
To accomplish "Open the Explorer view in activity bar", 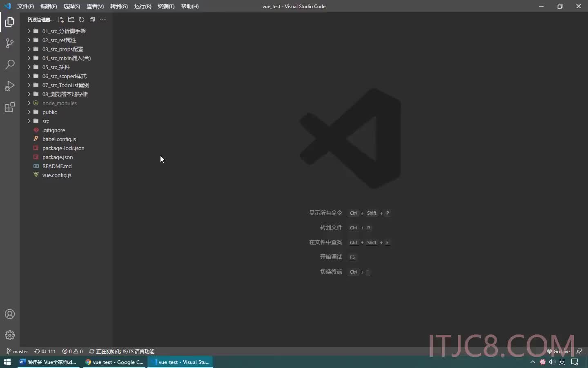I will pyautogui.click(x=10, y=22).
